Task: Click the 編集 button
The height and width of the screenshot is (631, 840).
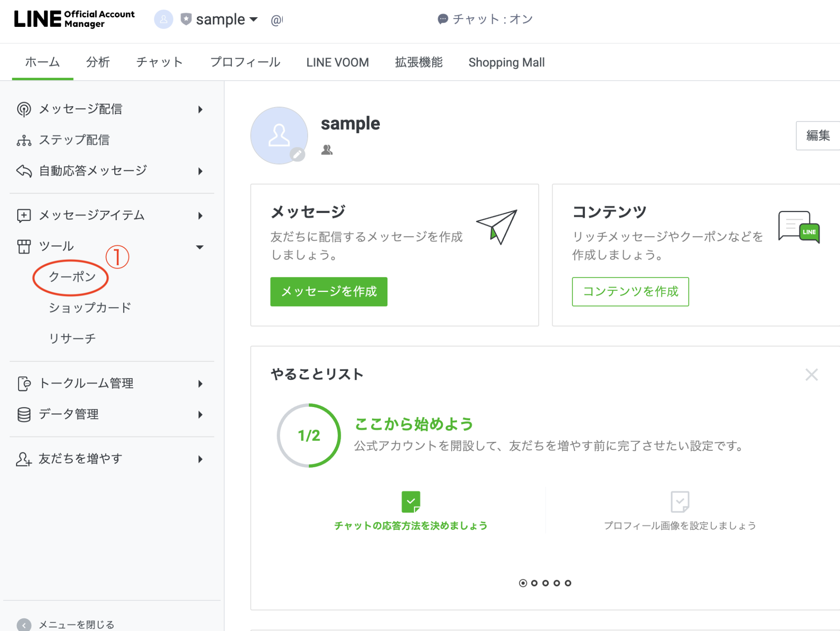Action: pos(818,135)
